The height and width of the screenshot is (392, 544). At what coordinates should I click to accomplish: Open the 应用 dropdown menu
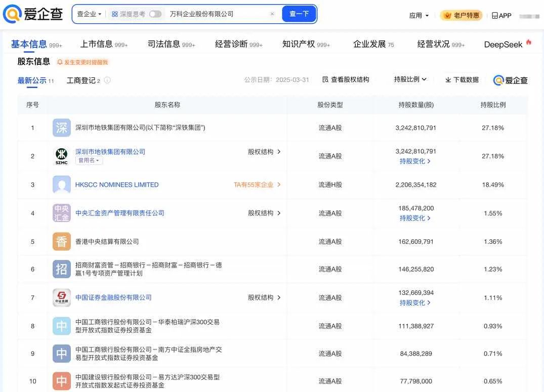[419, 16]
